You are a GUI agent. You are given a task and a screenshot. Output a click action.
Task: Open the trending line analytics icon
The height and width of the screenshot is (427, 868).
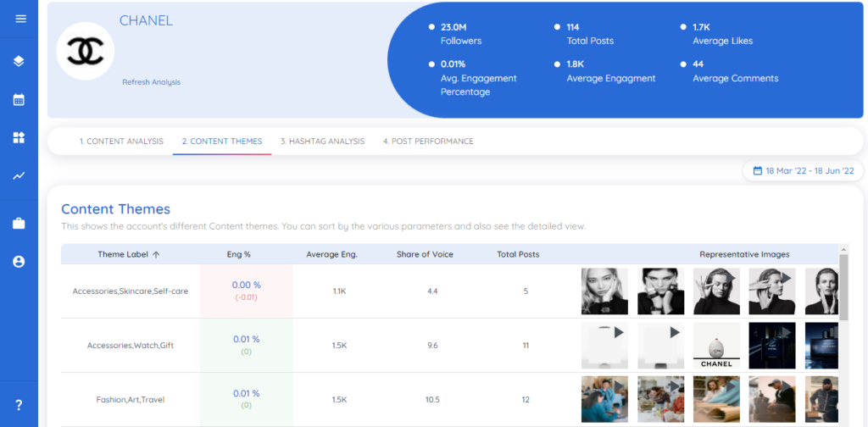click(x=19, y=176)
